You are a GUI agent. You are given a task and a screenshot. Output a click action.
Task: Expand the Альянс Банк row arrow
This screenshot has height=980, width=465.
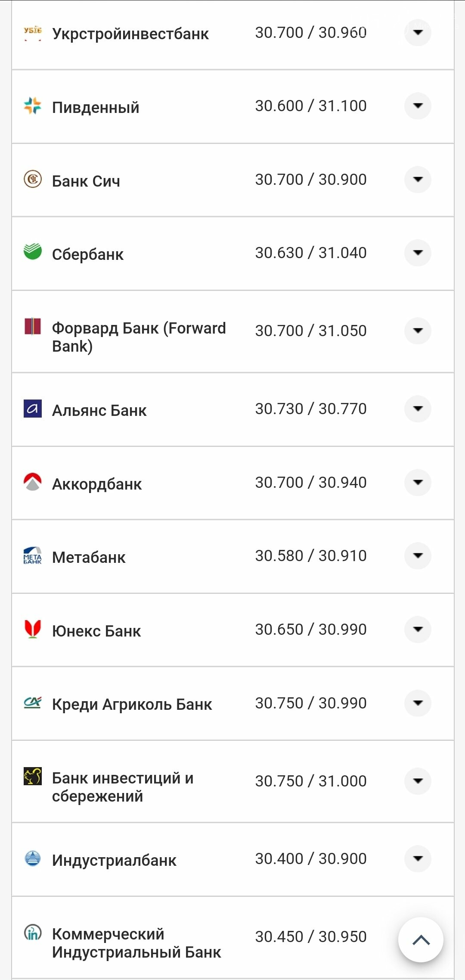(x=418, y=409)
